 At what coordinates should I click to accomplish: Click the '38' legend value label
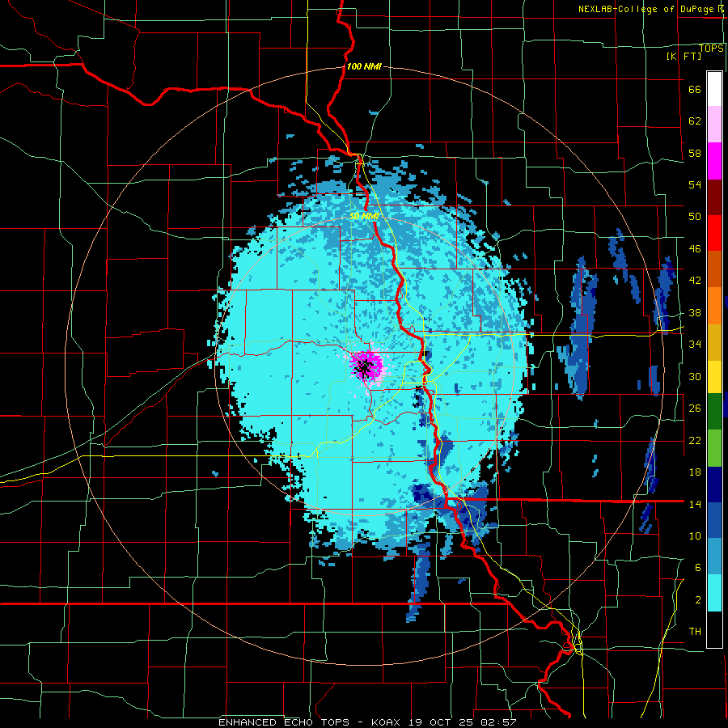[695, 313]
